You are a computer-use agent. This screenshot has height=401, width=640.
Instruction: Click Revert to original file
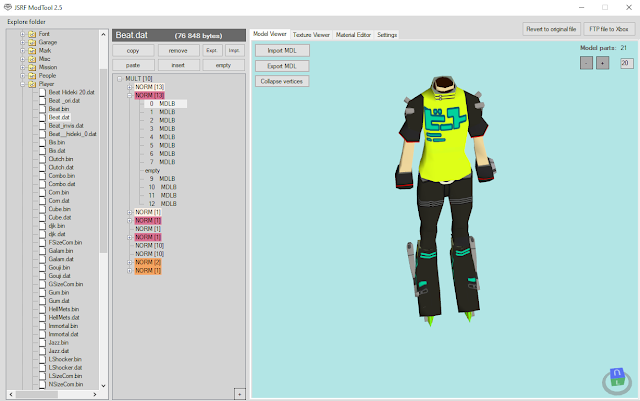(x=551, y=29)
